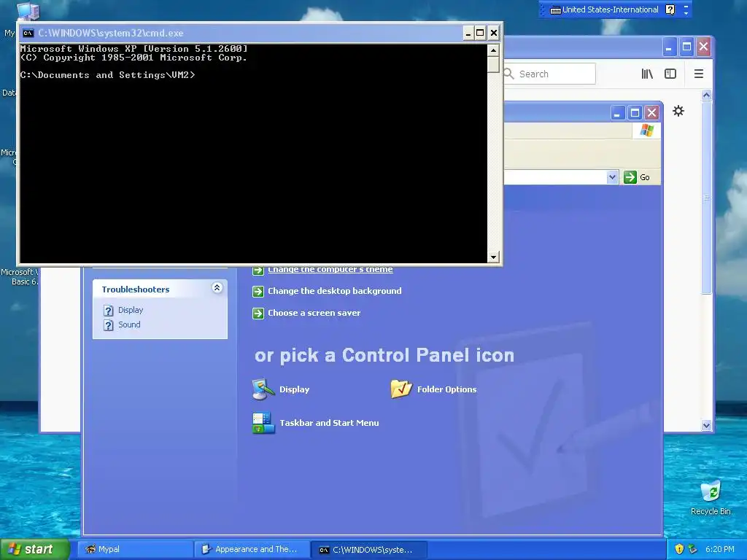Click Choose a screen saver link

tap(314, 313)
